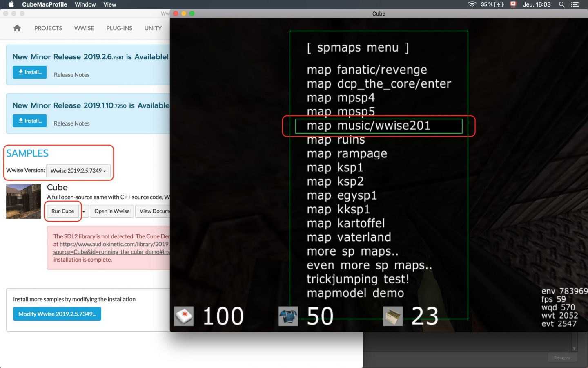The image size is (588, 368).
Task: Switch to UNITY tab
Action: [153, 28]
